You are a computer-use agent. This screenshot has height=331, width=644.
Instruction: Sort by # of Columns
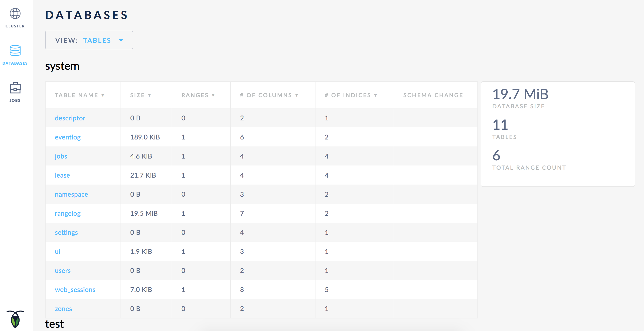(x=297, y=95)
